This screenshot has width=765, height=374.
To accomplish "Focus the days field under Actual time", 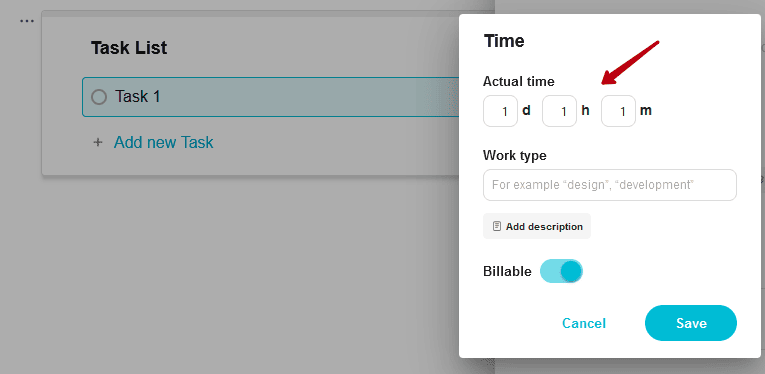I will point(500,111).
